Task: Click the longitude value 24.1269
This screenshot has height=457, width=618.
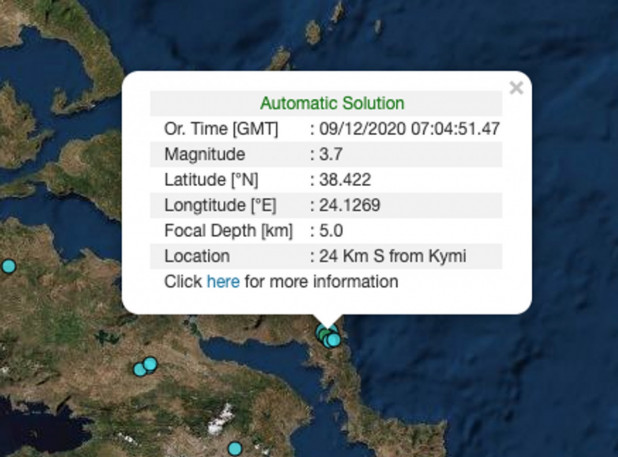Action: pyautogui.click(x=349, y=206)
